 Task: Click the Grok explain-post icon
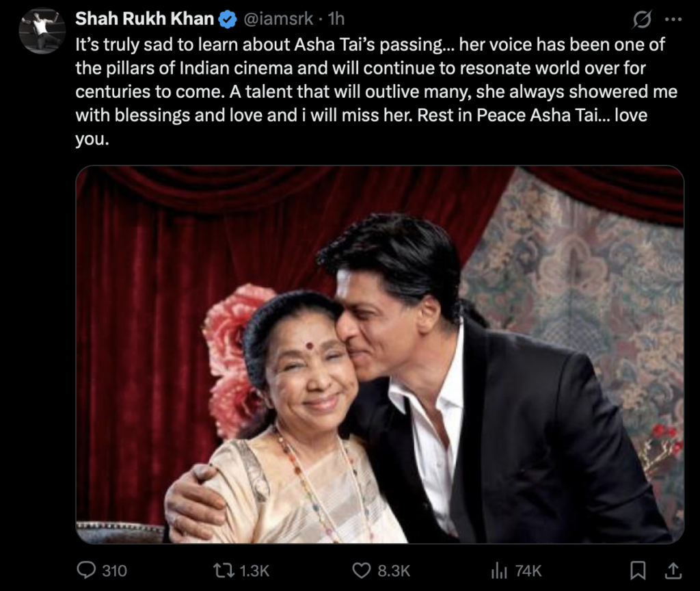click(642, 20)
